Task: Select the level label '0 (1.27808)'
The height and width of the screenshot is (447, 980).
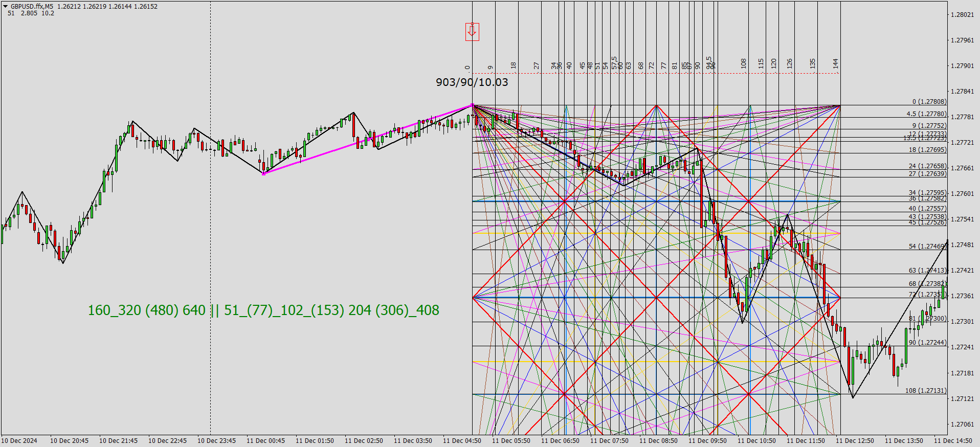Action: 929,102
